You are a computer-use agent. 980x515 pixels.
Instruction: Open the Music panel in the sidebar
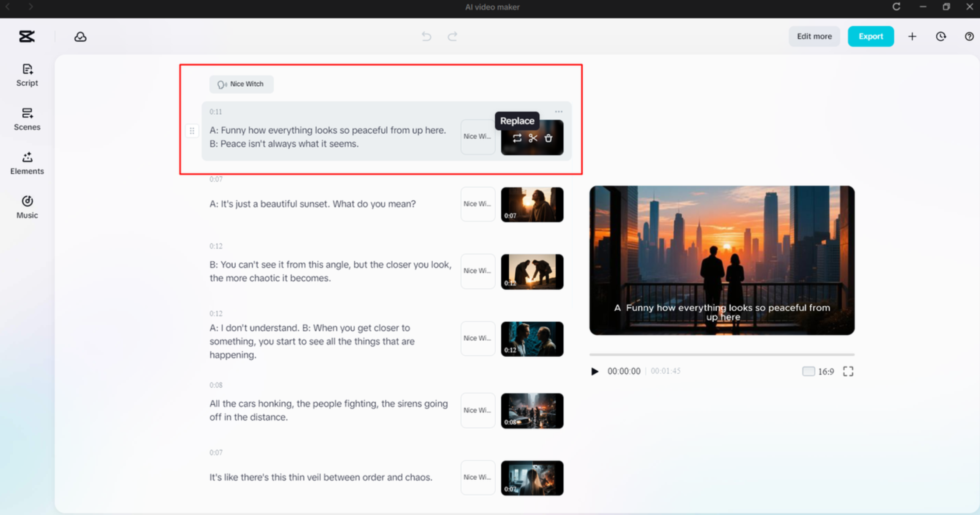(27, 207)
